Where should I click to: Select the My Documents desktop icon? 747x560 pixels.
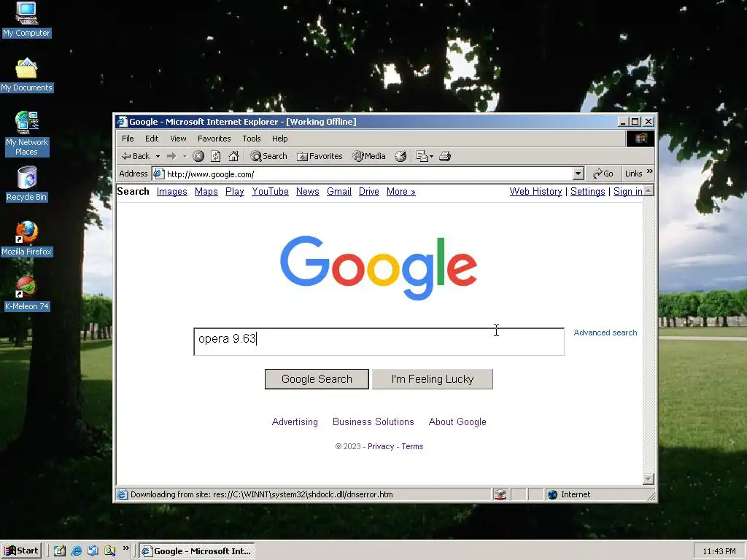[26, 75]
